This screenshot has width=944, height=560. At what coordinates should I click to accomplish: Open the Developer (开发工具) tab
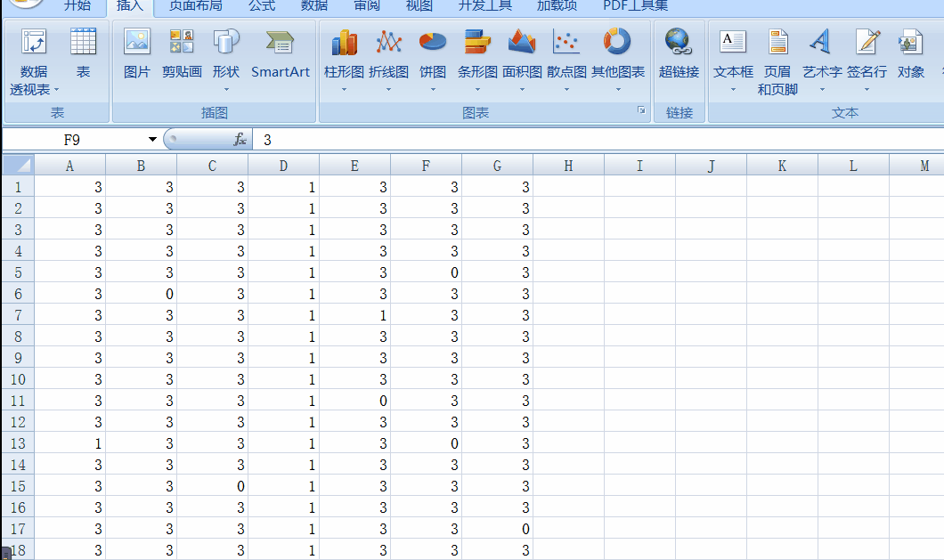pos(484,6)
